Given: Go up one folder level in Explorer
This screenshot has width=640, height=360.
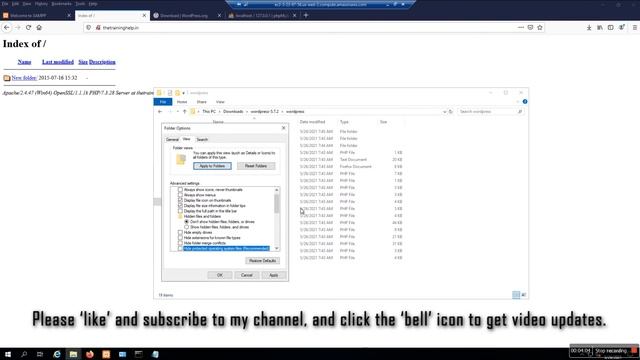Looking at the screenshot, I should click(184, 111).
